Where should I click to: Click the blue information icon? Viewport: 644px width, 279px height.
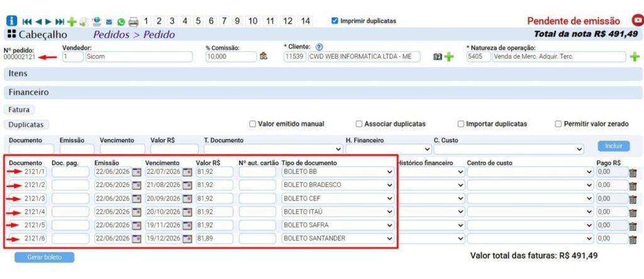(11, 21)
